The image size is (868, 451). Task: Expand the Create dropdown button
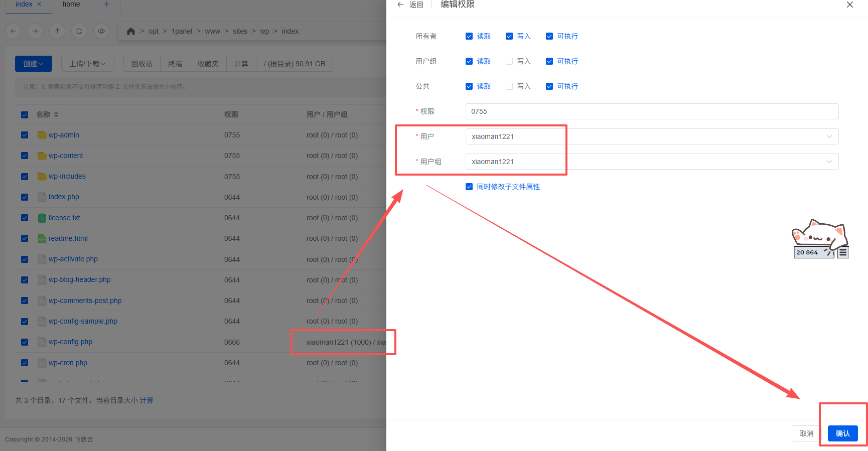tap(33, 64)
